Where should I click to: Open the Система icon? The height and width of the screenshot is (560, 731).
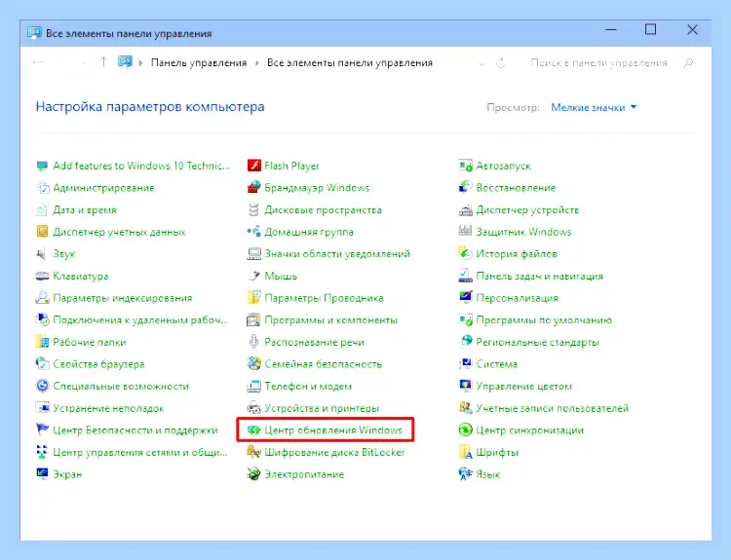click(465, 364)
